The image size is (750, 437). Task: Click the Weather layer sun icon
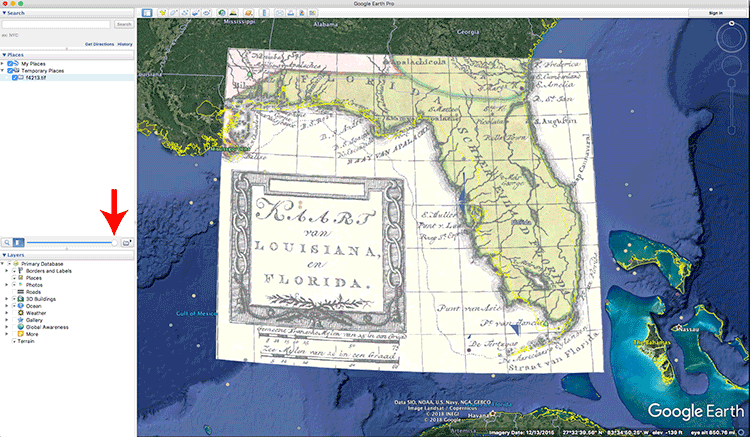tap(21, 313)
